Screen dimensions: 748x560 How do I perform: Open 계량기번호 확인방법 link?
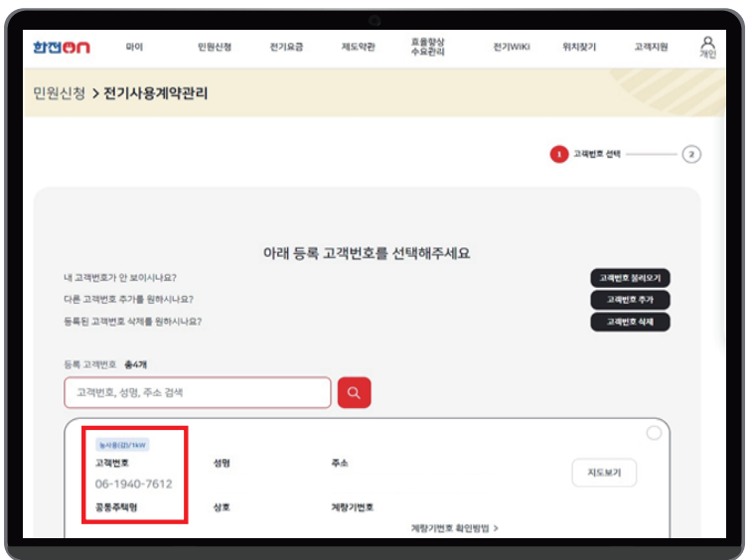click(455, 528)
